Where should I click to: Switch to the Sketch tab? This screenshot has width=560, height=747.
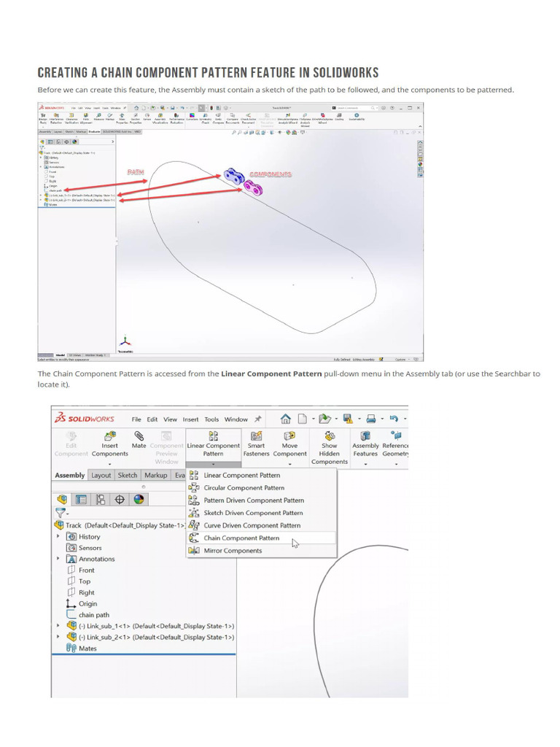[x=128, y=475]
